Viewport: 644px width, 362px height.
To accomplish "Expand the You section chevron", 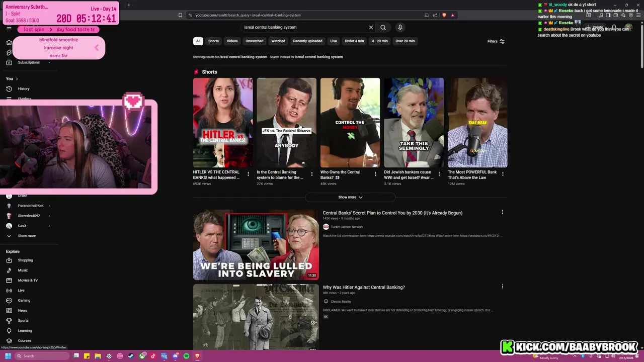I will coord(17,79).
